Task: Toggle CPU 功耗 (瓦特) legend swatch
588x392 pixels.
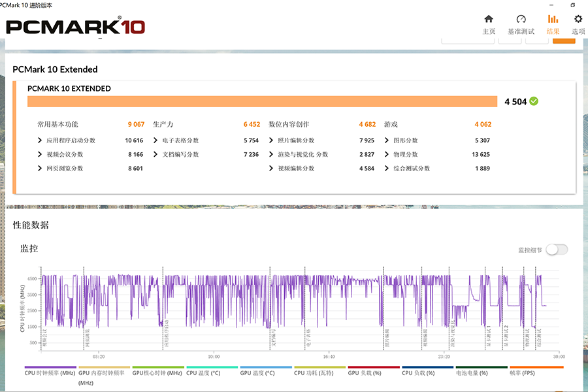Action: [x=320, y=367]
